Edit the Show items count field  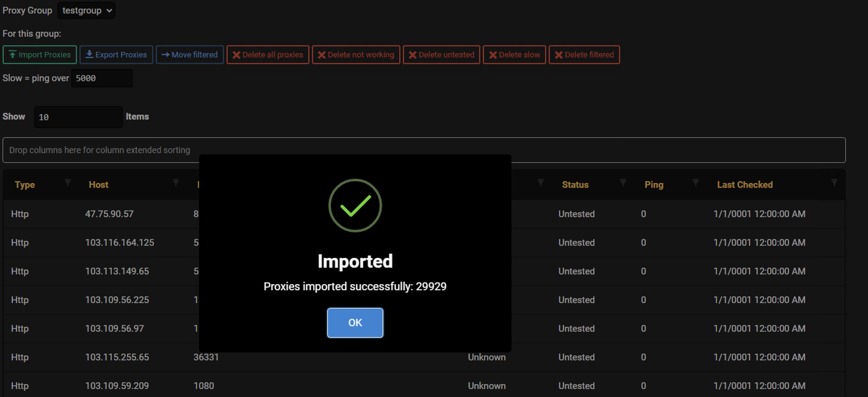tap(78, 117)
